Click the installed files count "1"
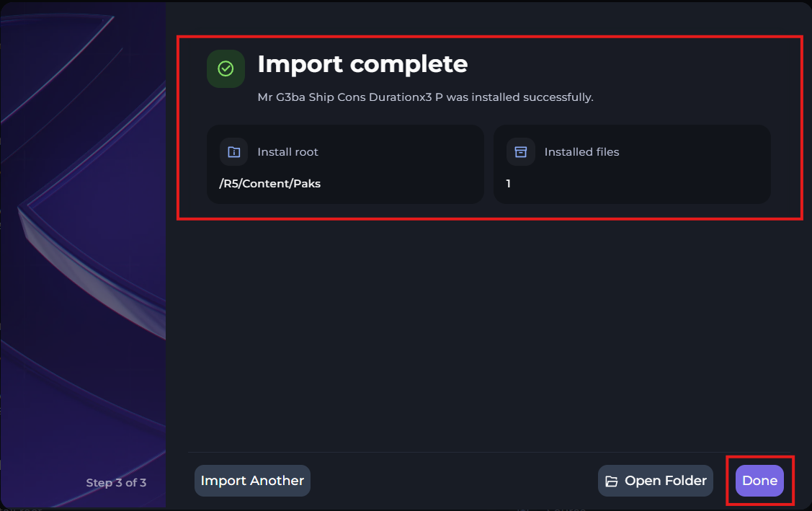Viewport: 812px width, 511px height. [x=509, y=184]
